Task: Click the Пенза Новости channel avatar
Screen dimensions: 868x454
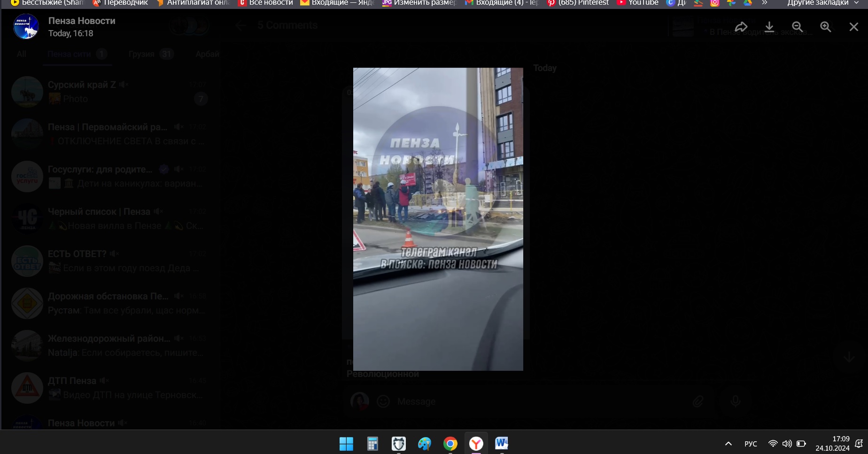Action: (x=26, y=27)
